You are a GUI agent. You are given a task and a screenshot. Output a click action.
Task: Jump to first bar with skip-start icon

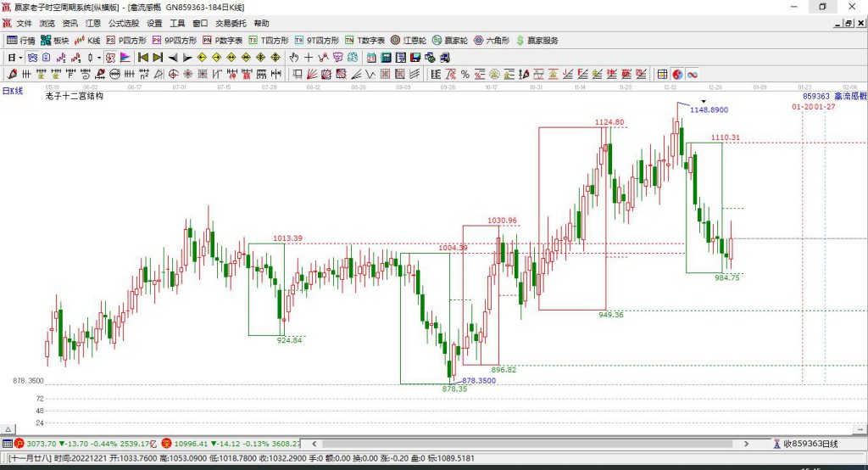(x=142, y=57)
